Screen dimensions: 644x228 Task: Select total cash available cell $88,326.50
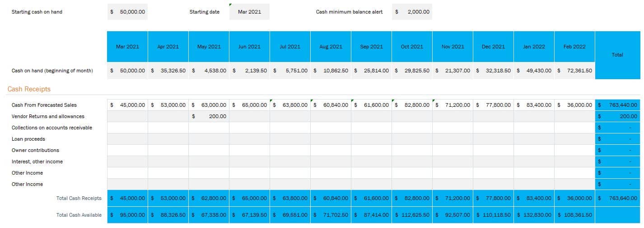point(168,215)
